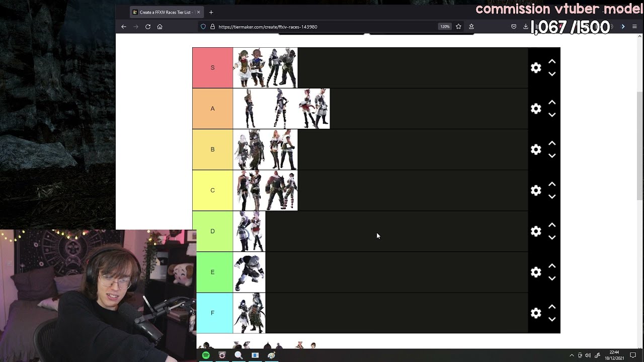Open magnifier search app in taskbar
644x362 pixels.
238,355
